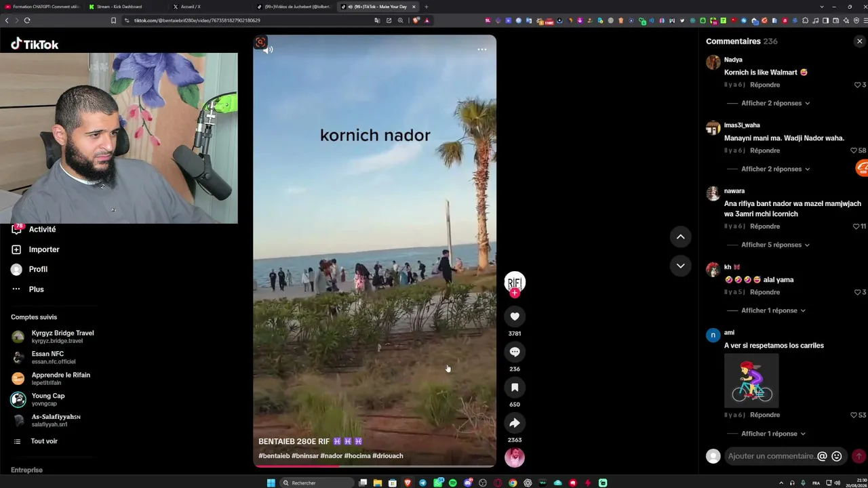
Task: Like nawara's comment
Action: coord(856,226)
